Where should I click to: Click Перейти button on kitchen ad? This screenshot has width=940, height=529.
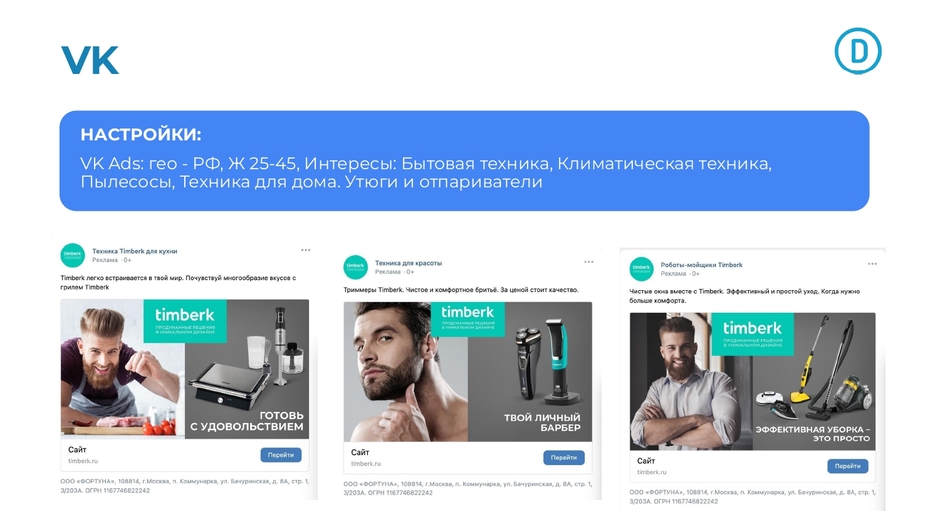point(281,455)
